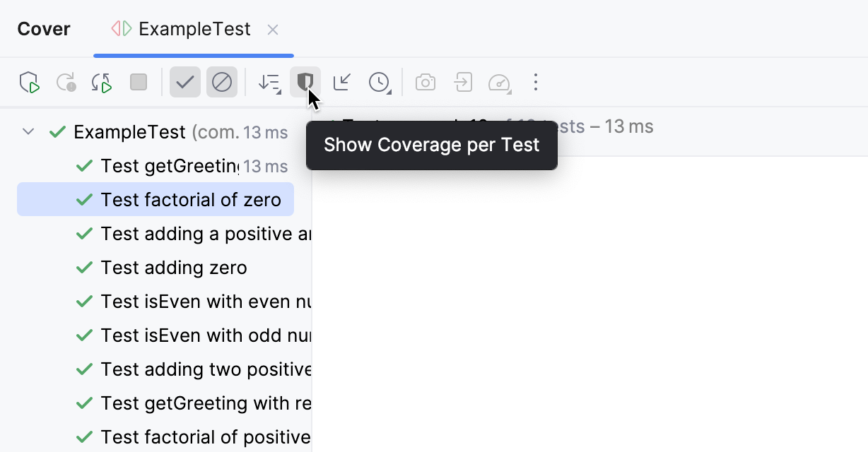The height and width of the screenshot is (452, 868).
Task: Click the down-left arrow toolbar icon
Action: point(341,82)
